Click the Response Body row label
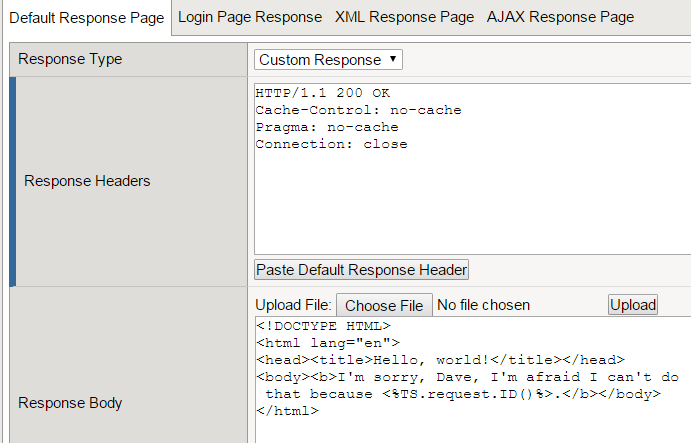 [70, 403]
